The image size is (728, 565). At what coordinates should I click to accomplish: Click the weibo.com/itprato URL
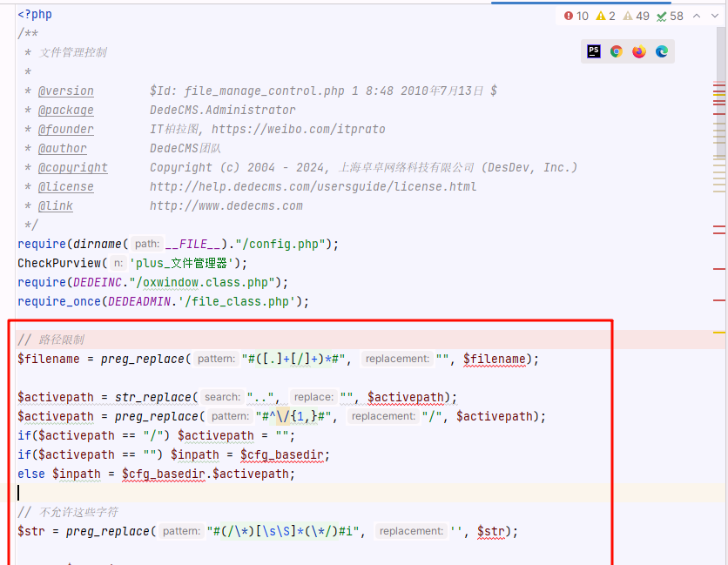pyautogui.click(x=299, y=129)
